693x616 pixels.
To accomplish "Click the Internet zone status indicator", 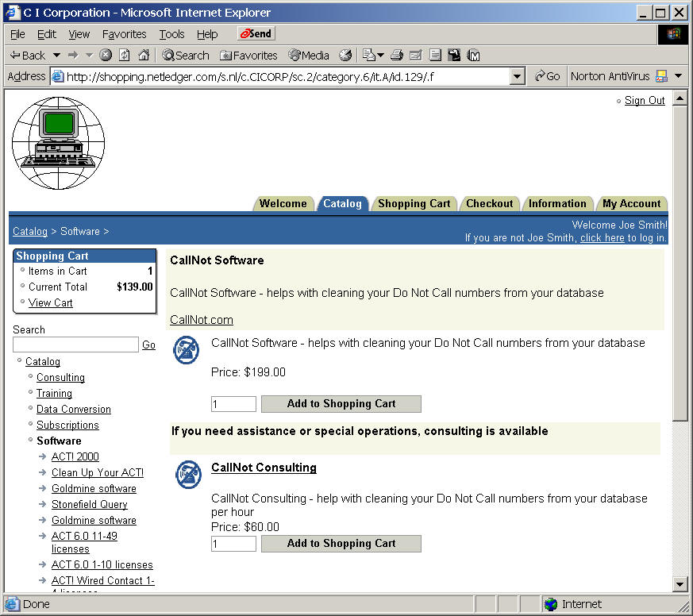I will pyautogui.click(x=573, y=604).
